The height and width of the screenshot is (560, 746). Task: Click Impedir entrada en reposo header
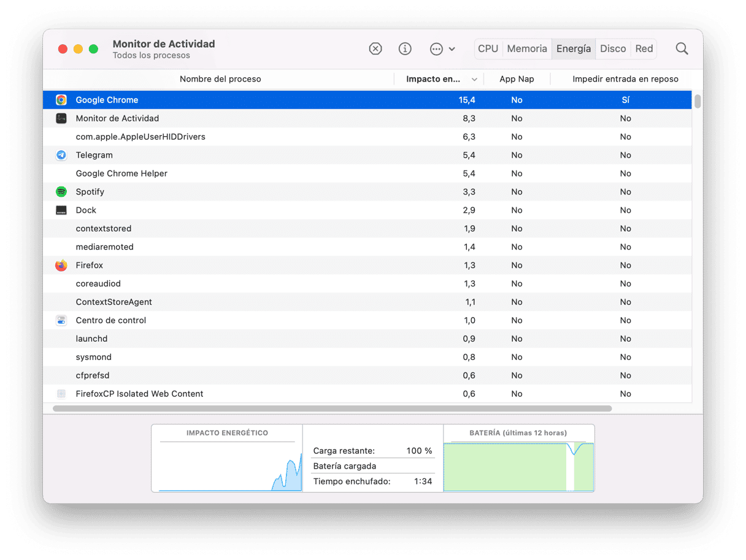click(625, 79)
